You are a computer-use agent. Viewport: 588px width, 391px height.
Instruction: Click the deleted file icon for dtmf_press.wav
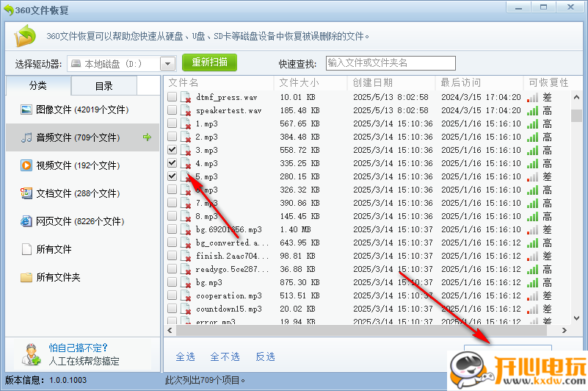(186, 97)
